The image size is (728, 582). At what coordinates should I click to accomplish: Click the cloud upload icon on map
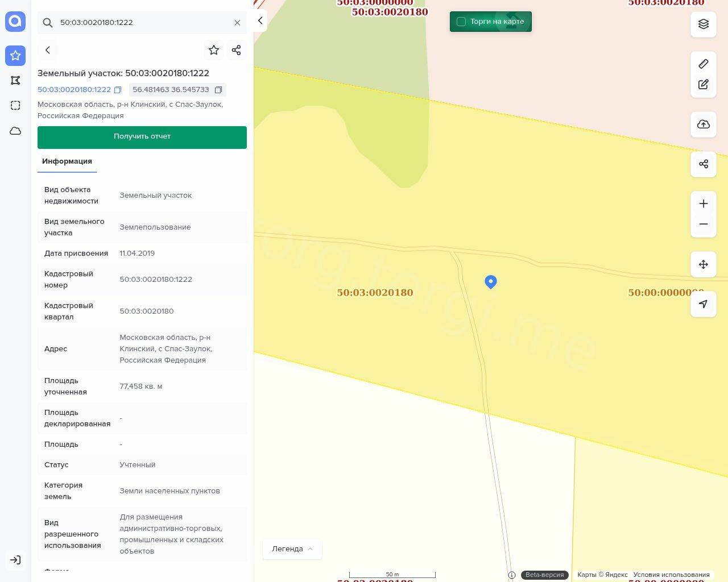pos(703,124)
